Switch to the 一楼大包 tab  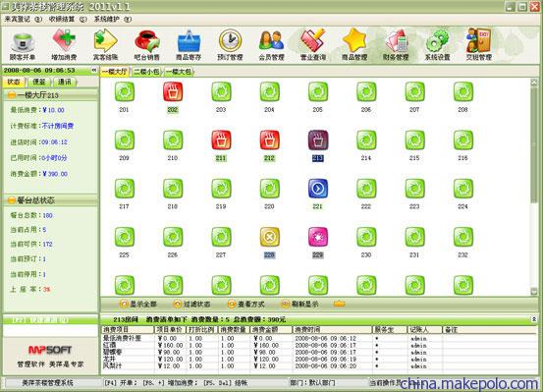[179, 72]
